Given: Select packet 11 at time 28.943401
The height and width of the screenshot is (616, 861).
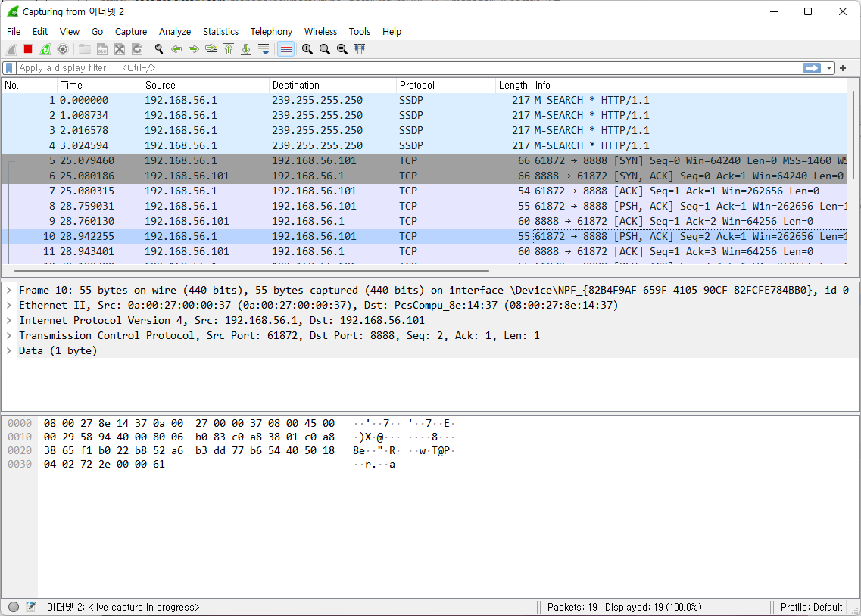Looking at the screenshot, I should [424, 252].
